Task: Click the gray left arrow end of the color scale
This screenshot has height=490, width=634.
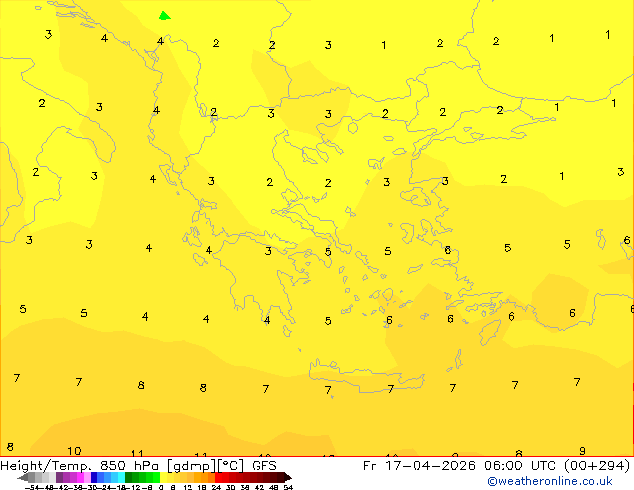Action: point(23,477)
